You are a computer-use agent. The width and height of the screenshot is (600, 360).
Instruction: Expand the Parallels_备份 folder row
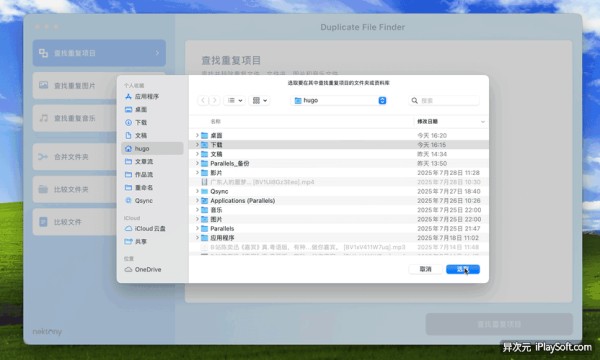coord(197,163)
